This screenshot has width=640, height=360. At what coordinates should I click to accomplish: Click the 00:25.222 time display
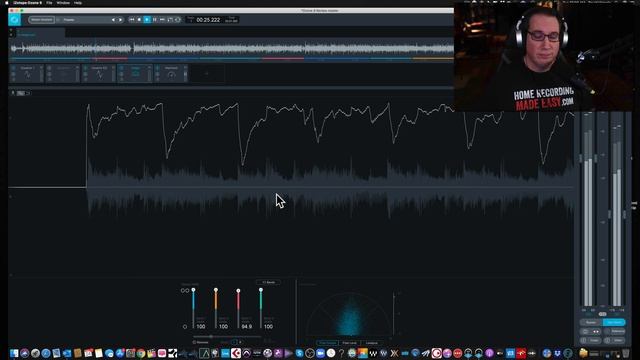(208, 20)
